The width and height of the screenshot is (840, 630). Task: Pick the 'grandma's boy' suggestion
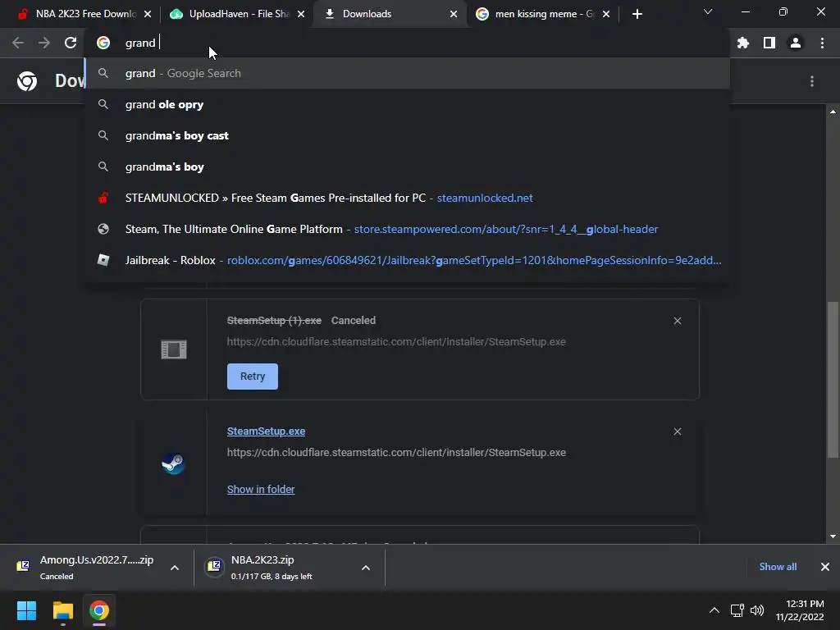(407, 167)
